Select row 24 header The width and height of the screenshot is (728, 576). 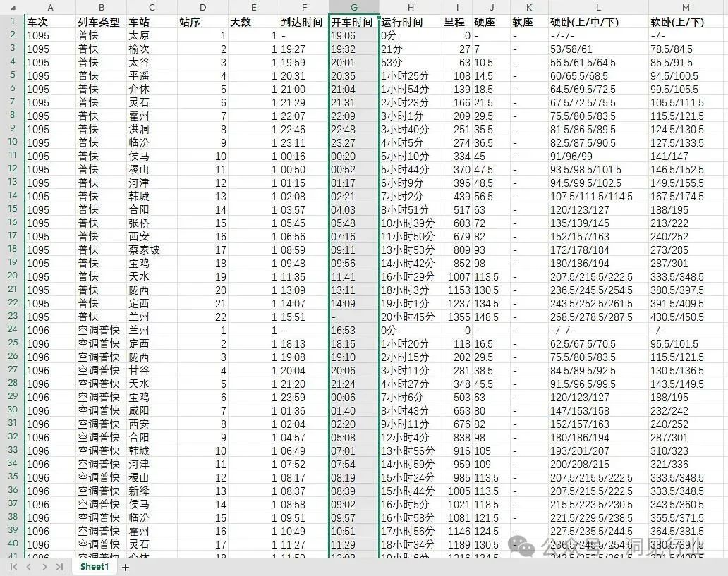coord(12,329)
